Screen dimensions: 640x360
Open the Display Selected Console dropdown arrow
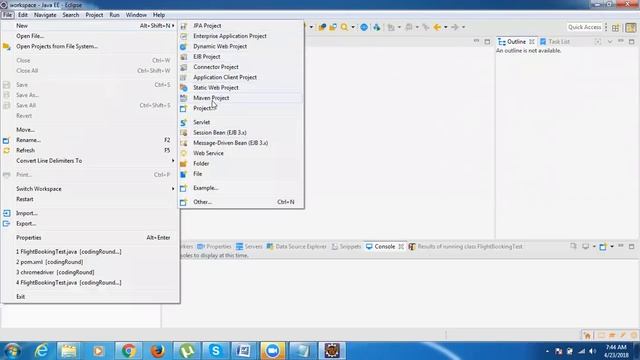point(594,247)
